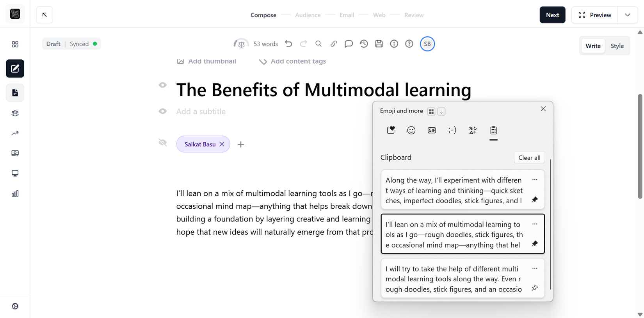Click the Next button
The height and width of the screenshot is (318, 644).
tap(552, 15)
